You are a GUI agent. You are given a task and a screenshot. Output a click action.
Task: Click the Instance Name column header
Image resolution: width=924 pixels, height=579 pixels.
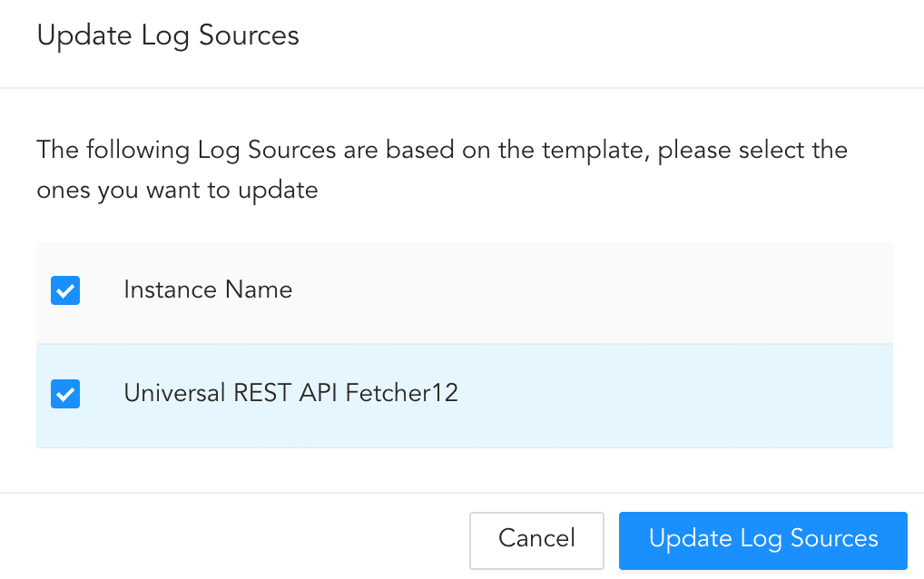click(x=208, y=290)
